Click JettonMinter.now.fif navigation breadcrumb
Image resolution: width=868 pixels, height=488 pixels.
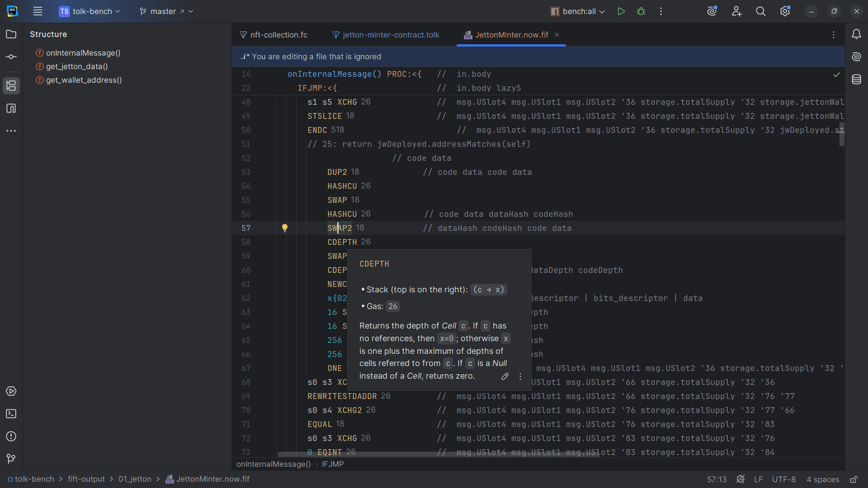tap(208, 479)
